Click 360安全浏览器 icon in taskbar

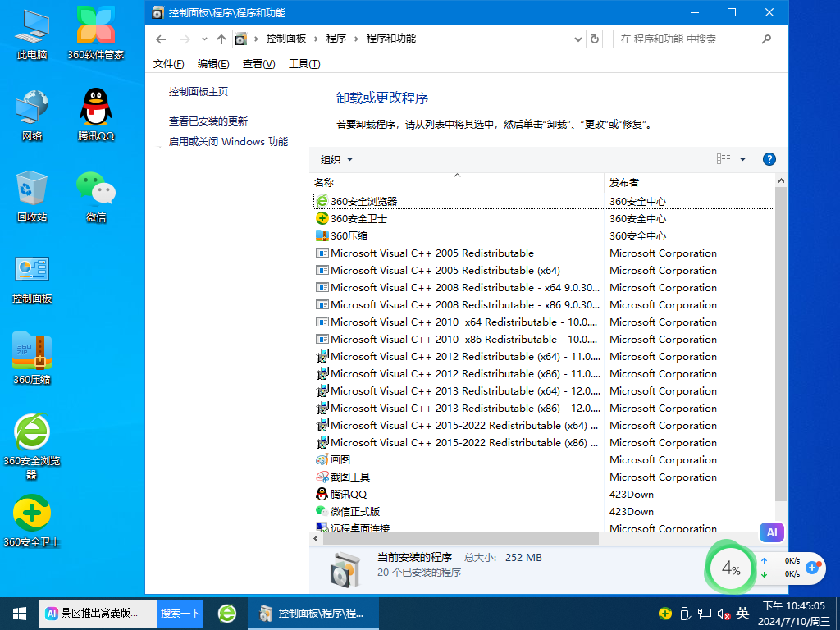[x=227, y=613]
